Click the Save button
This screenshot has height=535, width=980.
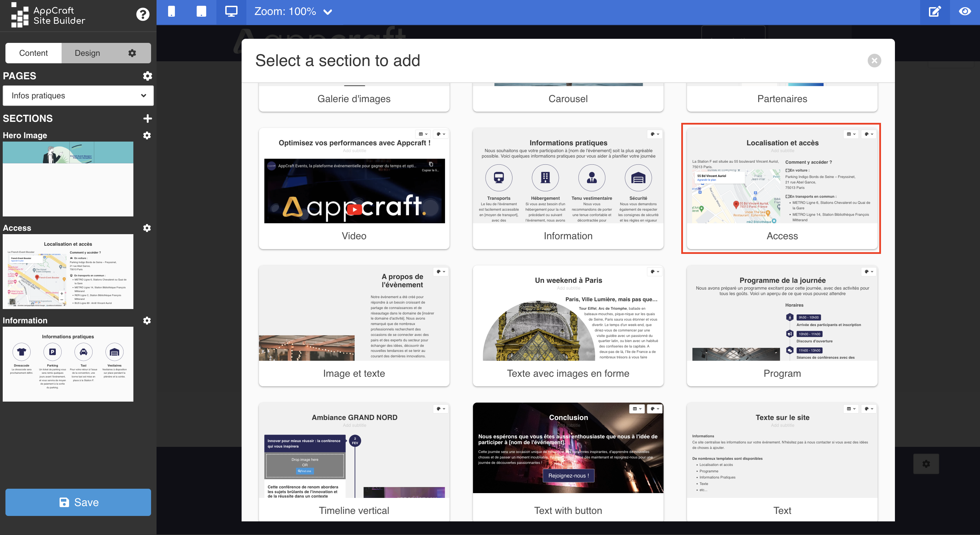pyautogui.click(x=78, y=502)
